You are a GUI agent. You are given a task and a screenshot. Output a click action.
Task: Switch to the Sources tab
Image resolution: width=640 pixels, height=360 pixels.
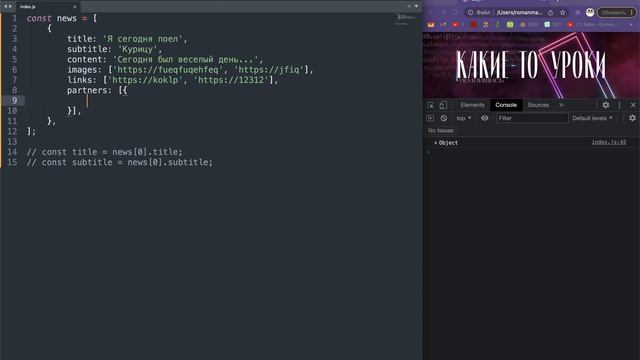point(538,105)
